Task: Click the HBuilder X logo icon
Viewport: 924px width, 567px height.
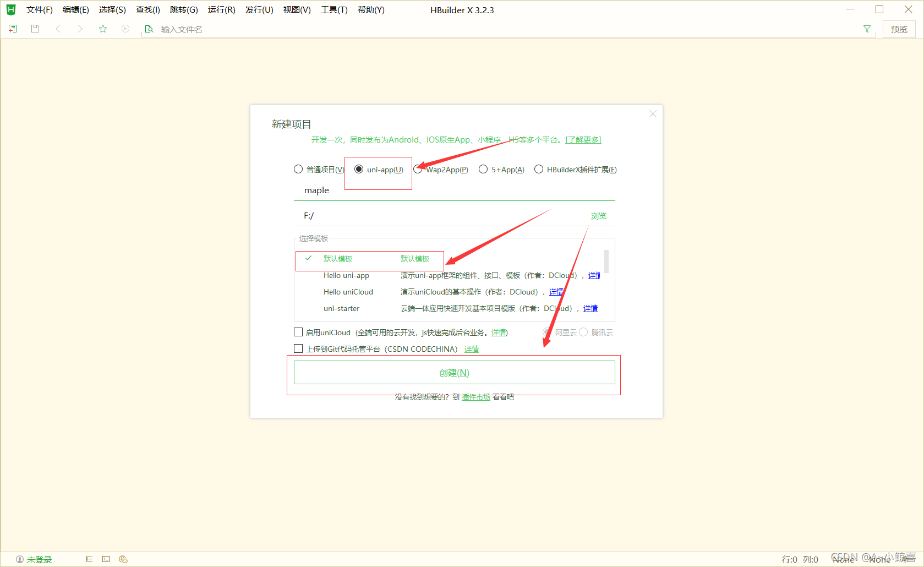Action: click(x=11, y=10)
